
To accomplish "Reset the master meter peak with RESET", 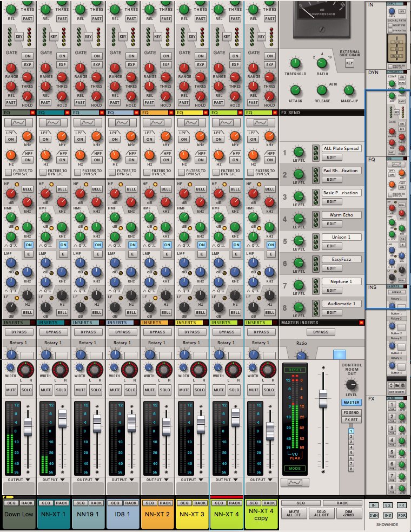I will click(x=295, y=370).
